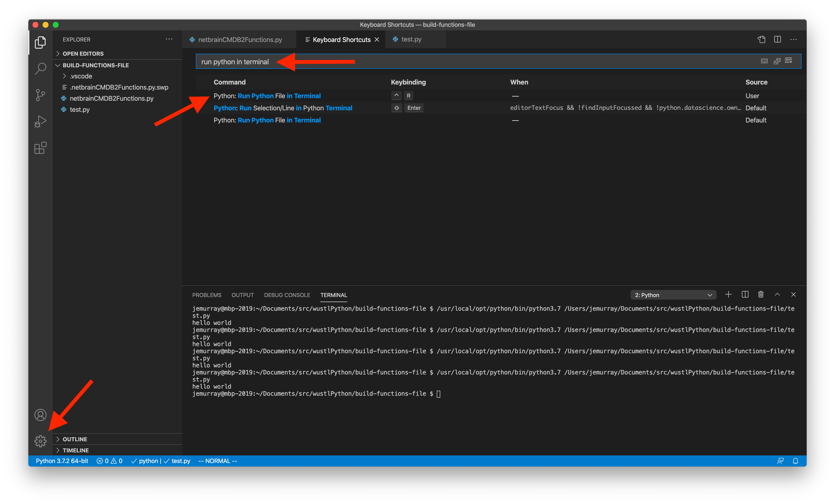Click the Accounts icon at bottom sidebar
Screen dimensions: 835x504
(40, 414)
